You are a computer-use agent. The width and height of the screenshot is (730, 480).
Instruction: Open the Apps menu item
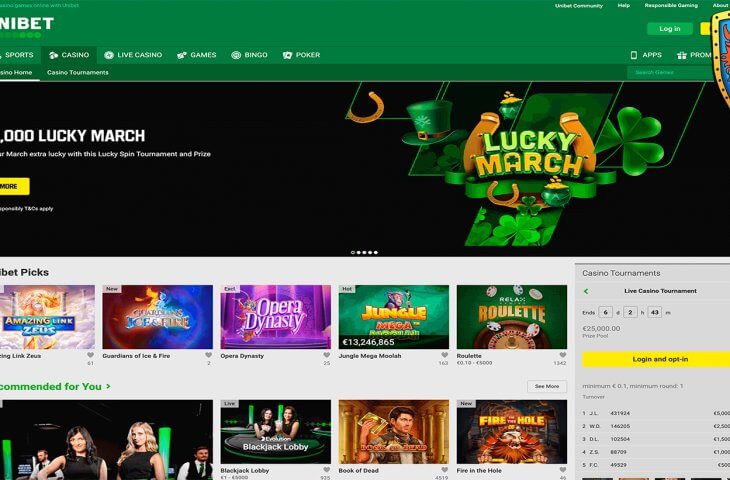pos(646,55)
